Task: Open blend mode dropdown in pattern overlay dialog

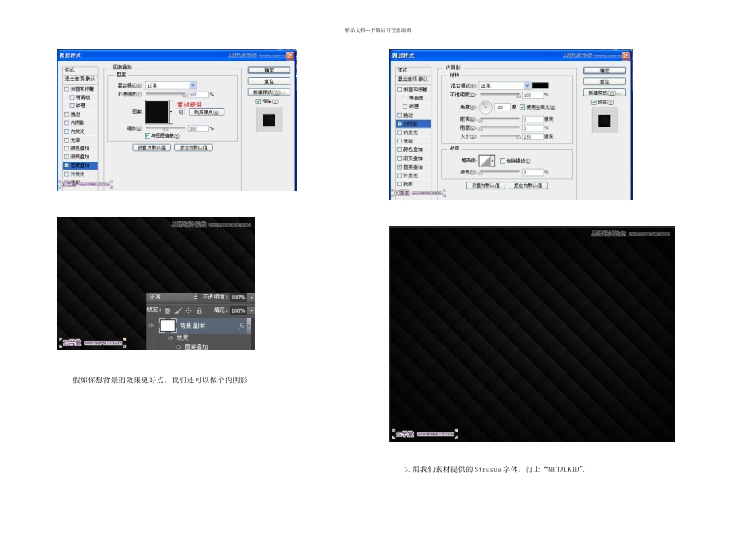Action: pos(170,85)
